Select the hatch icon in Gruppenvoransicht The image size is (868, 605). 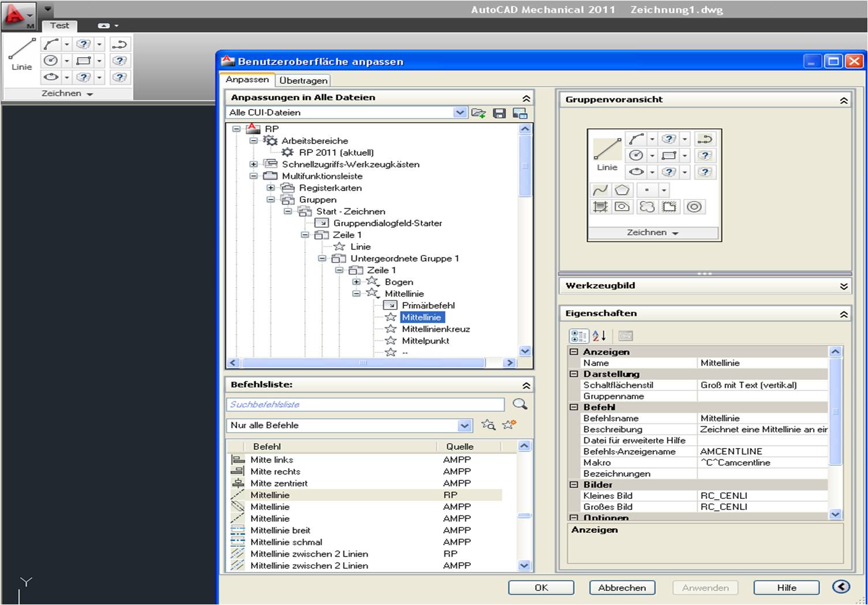point(600,206)
